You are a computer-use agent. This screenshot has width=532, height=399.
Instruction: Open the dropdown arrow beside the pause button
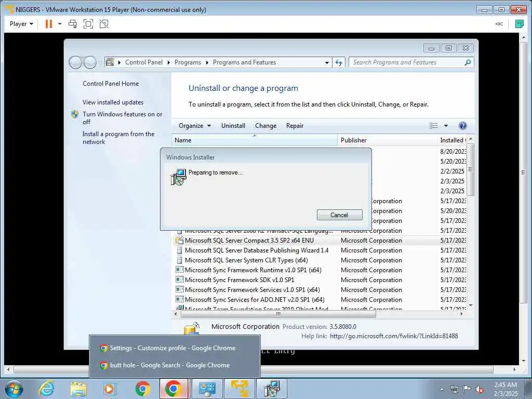click(x=60, y=24)
